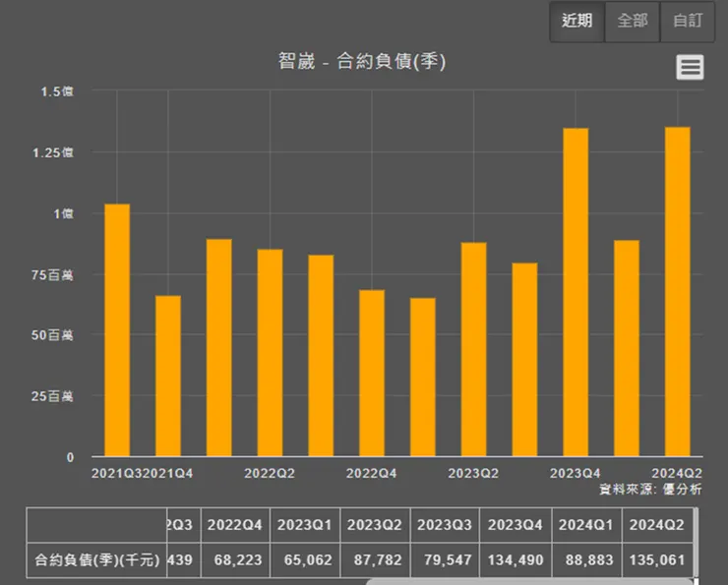Click the 2023Q4 x-axis label
The height and width of the screenshot is (585, 728).
click(576, 473)
